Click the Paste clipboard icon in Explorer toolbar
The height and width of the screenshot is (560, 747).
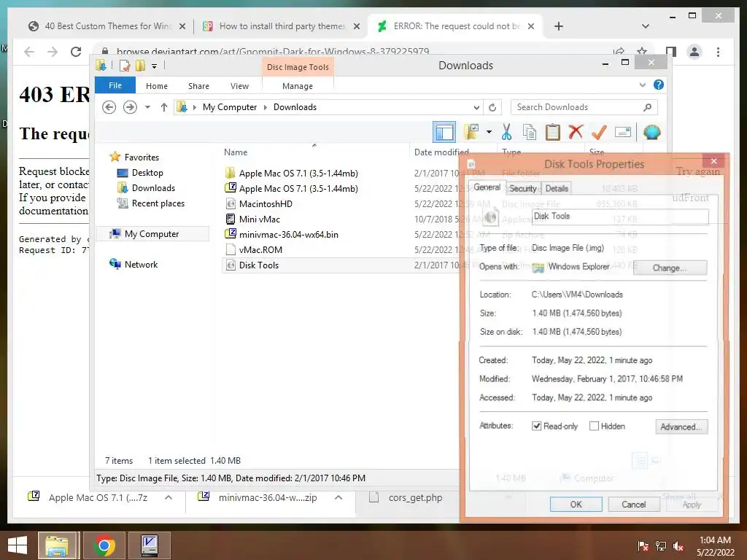tap(553, 132)
